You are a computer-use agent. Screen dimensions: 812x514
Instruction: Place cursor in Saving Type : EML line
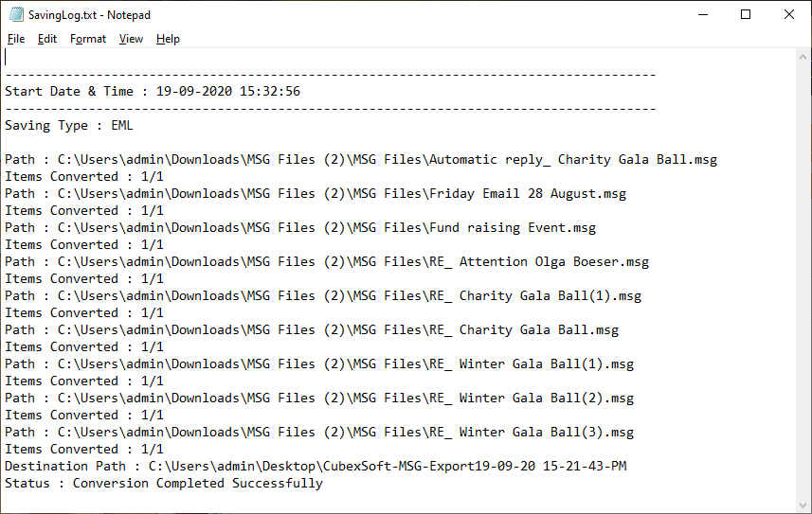tap(69, 126)
